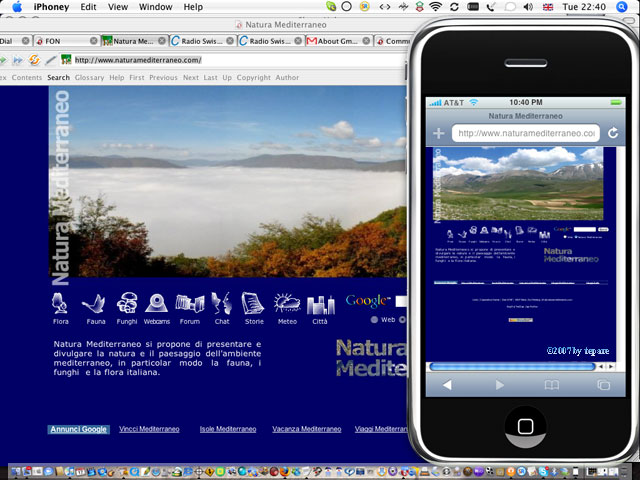
Task: Tap the iPhone Safari forward arrow
Action: click(x=500, y=385)
